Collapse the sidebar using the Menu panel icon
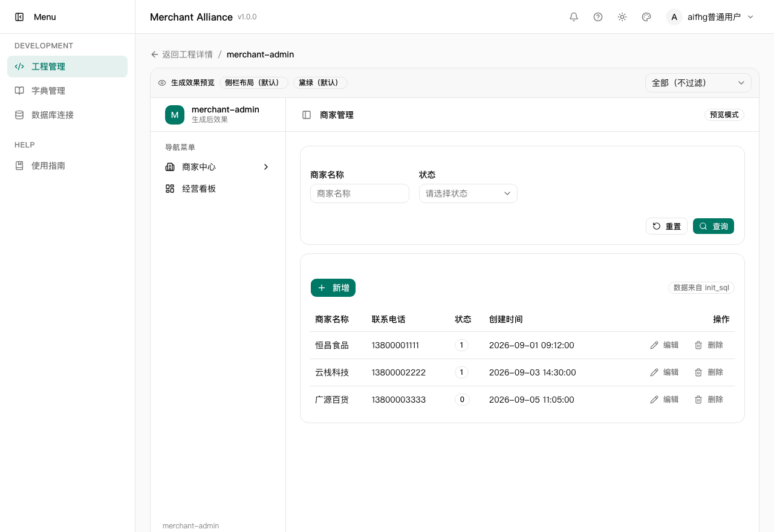Viewport: 774px width, 532px height. (19, 17)
